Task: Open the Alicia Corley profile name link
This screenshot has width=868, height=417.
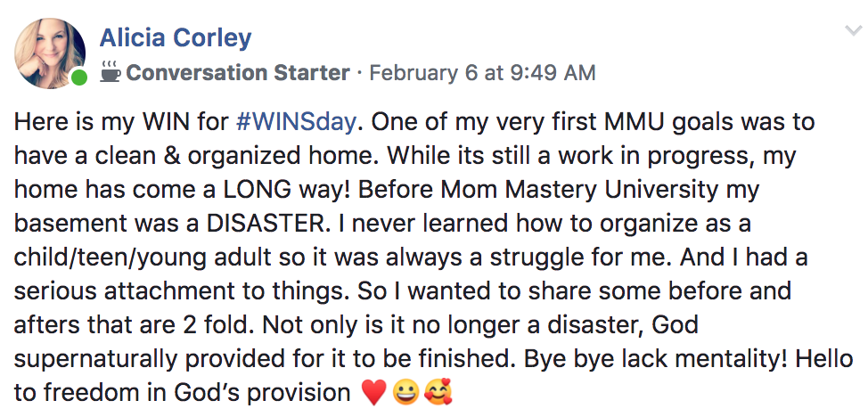Action: click(176, 38)
